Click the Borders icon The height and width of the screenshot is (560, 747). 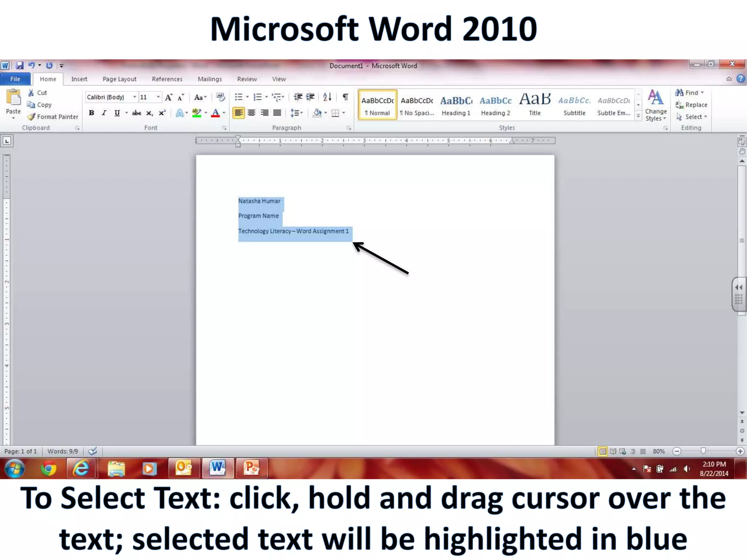336,113
